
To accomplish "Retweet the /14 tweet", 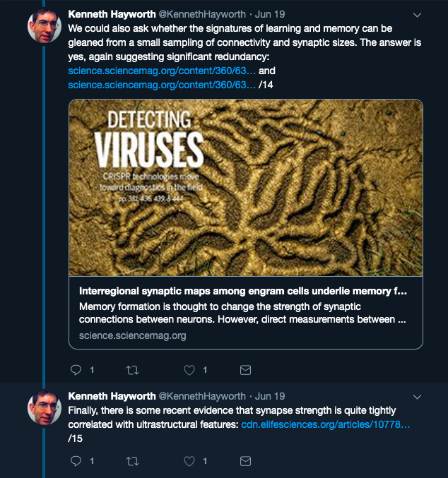I will tap(132, 370).
